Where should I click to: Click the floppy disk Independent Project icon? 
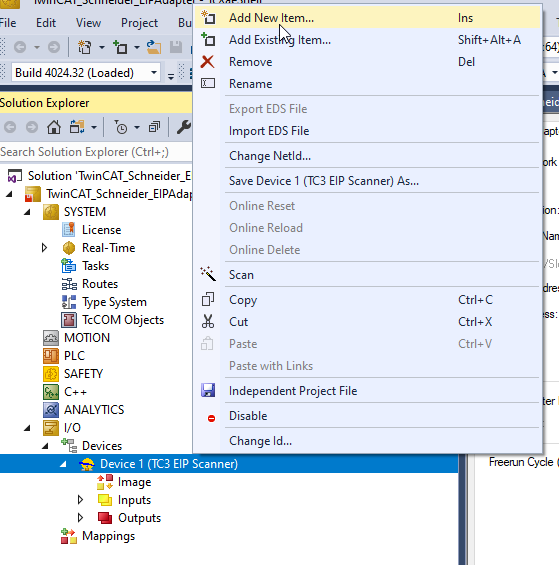[208, 390]
